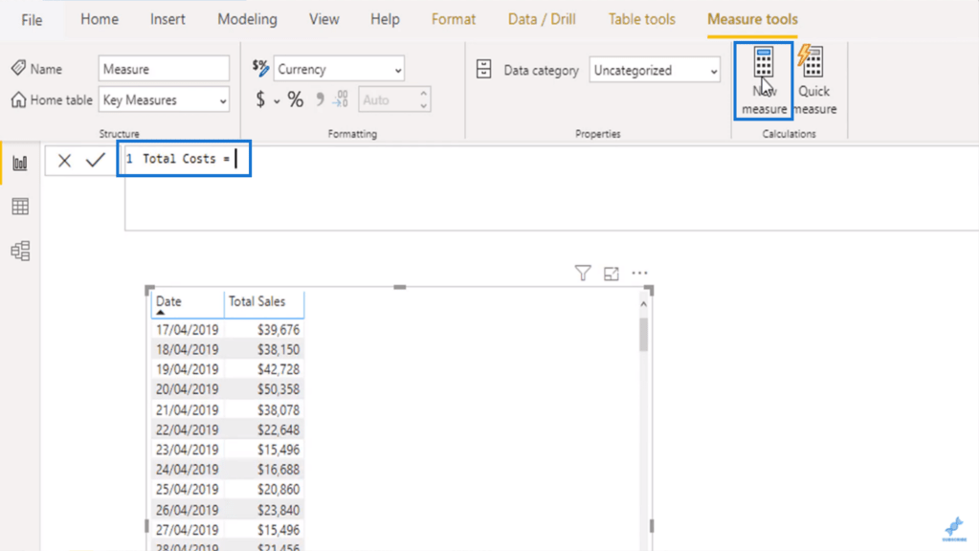Click the decimal places icon
Image resolution: width=980 pixels, height=551 pixels.
(341, 99)
